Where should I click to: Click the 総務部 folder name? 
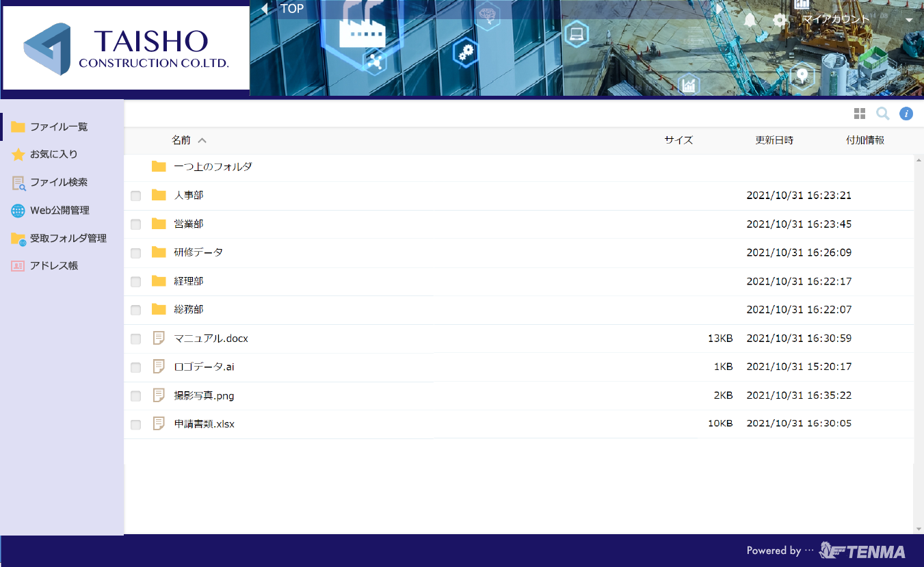click(x=189, y=310)
